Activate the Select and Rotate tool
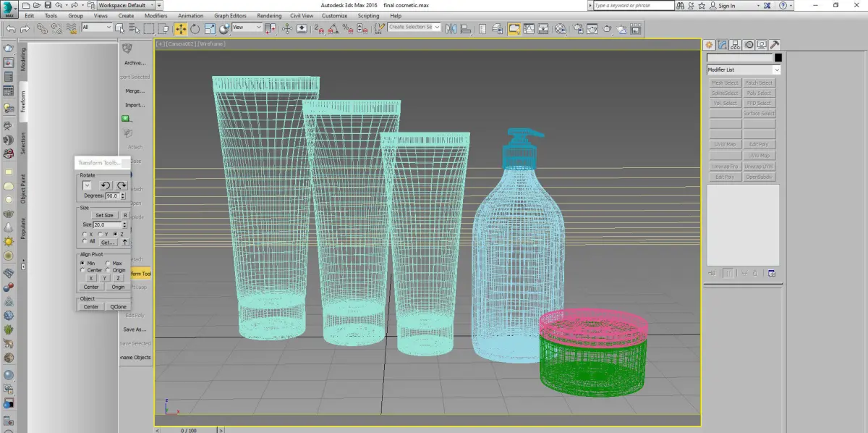The image size is (868, 433). [x=195, y=29]
